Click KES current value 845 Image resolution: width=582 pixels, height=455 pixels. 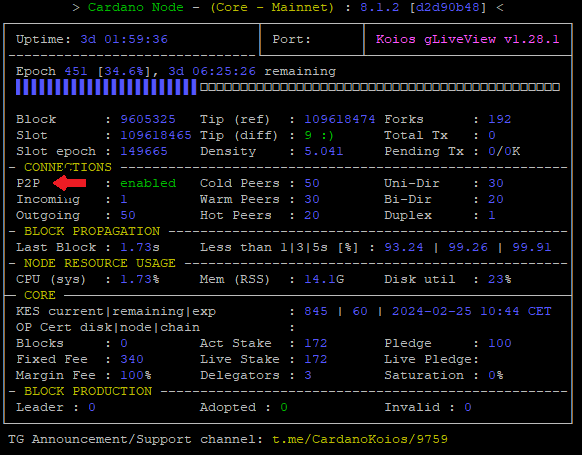pyautogui.click(x=316, y=311)
